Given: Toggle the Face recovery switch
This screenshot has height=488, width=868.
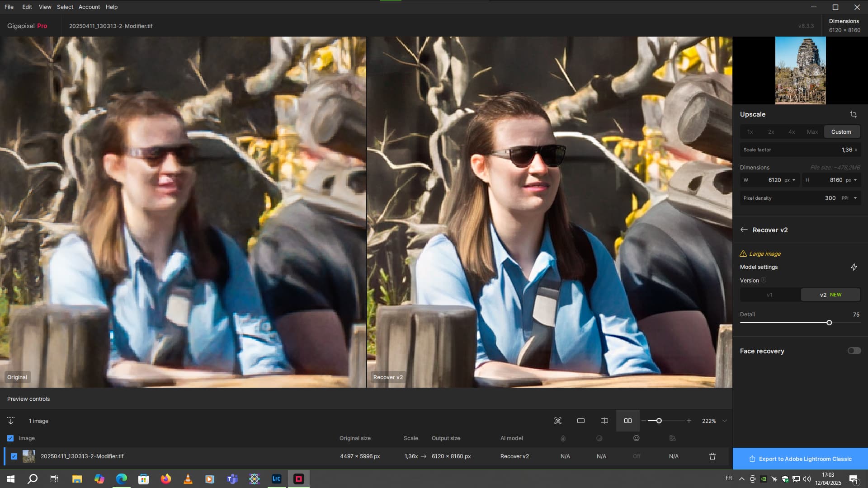Looking at the screenshot, I should [x=854, y=351].
